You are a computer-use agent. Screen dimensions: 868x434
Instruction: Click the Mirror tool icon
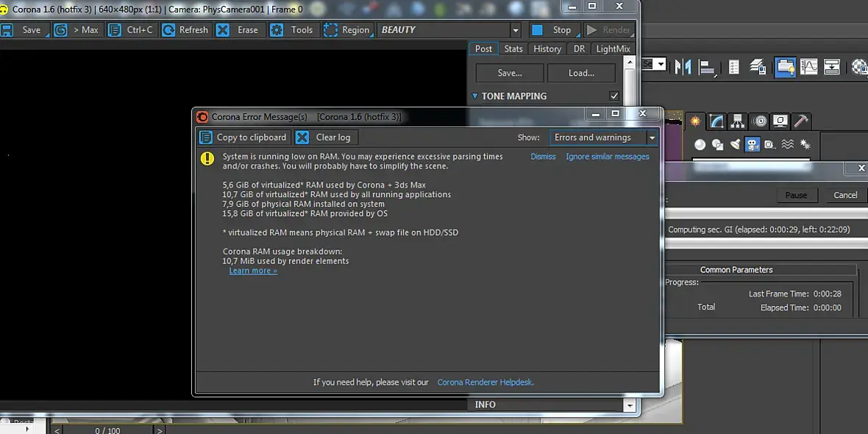click(683, 67)
